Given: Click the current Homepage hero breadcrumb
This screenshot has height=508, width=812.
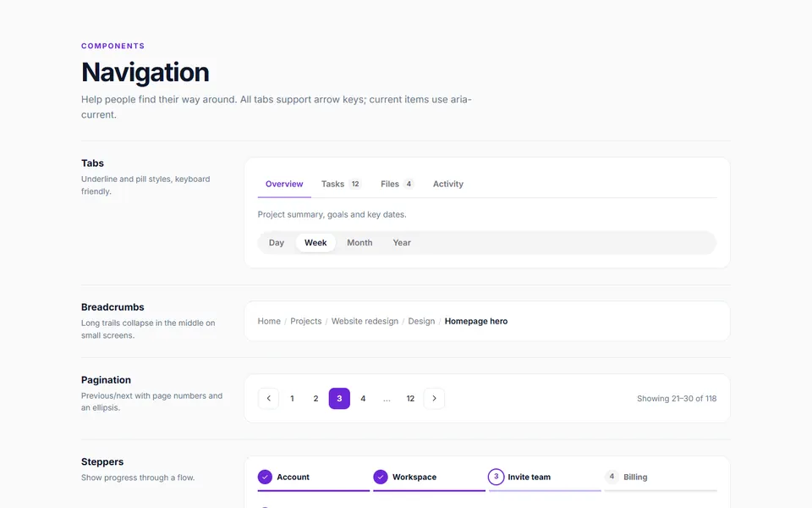Looking at the screenshot, I should (x=476, y=322).
